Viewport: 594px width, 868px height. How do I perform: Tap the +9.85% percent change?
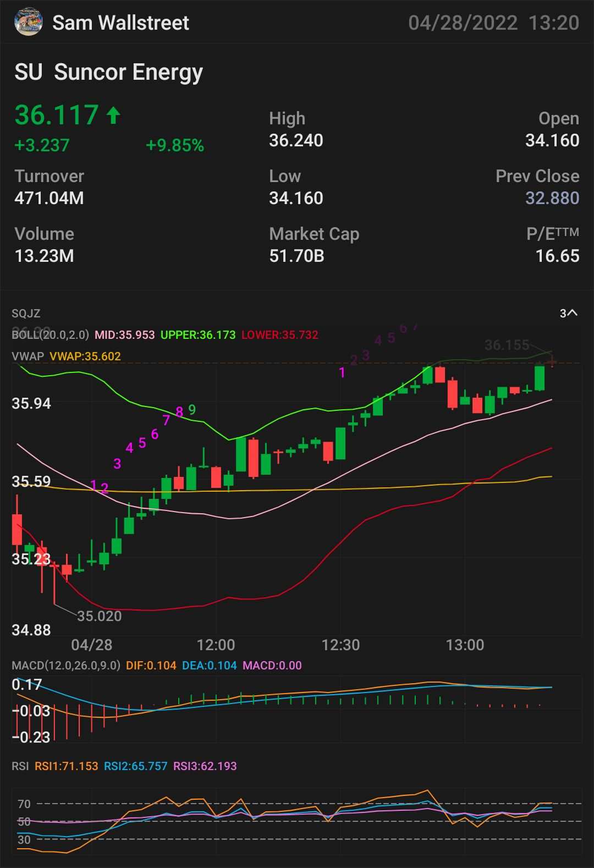tap(175, 145)
